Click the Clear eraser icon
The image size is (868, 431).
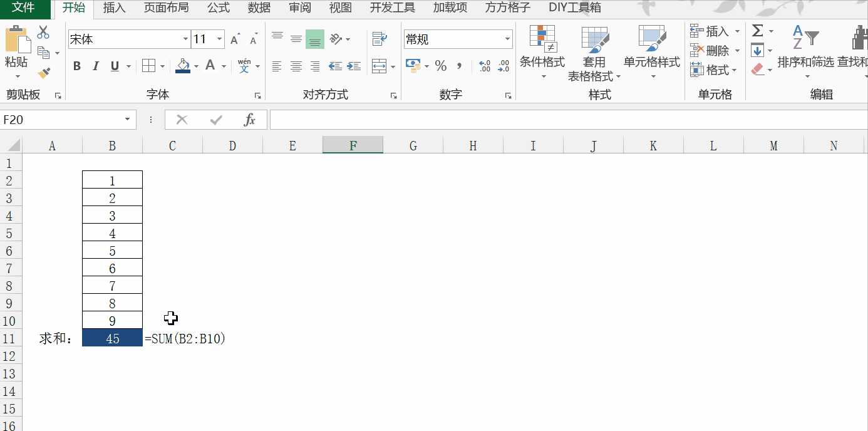pos(758,70)
